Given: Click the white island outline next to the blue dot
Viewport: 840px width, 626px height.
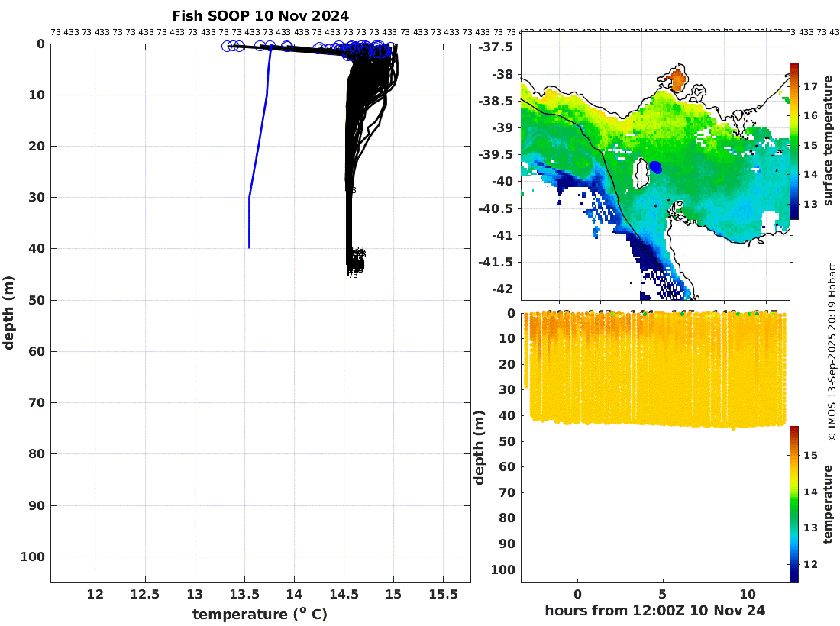Looking at the screenshot, I should tap(641, 173).
